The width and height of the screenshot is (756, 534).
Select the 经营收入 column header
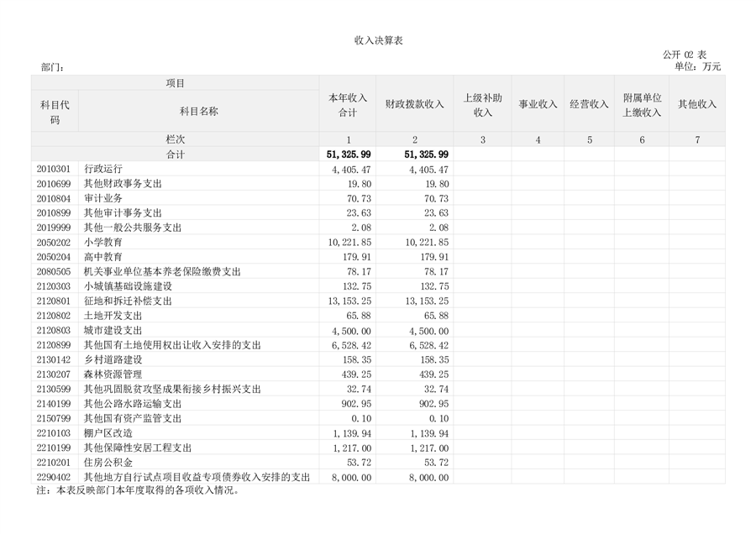[x=589, y=104]
